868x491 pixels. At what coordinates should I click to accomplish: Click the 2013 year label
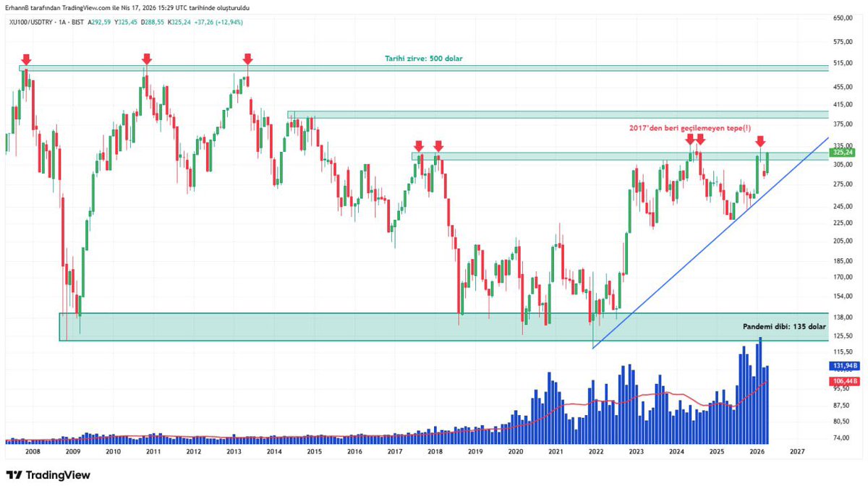click(234, 451)
